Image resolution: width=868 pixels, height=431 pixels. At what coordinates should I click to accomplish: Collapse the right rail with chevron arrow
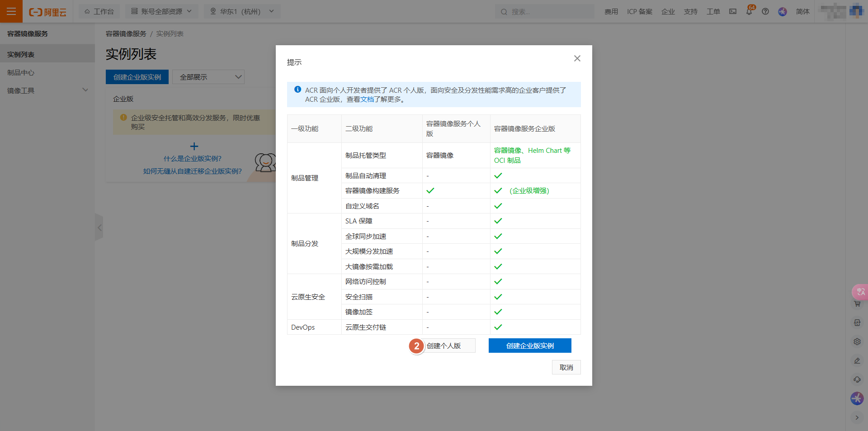857,418
